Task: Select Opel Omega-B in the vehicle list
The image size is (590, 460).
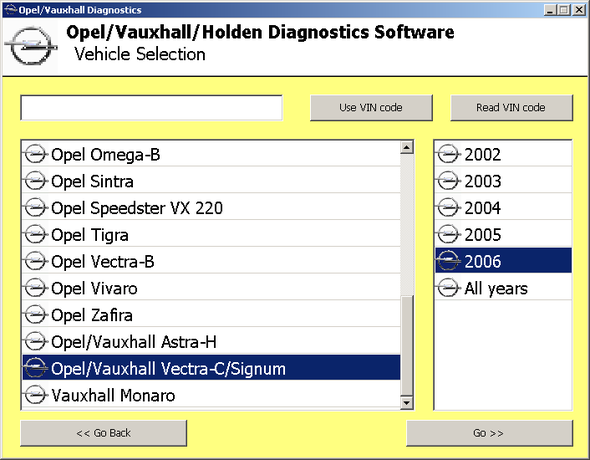Action: [x=211, y=154]
